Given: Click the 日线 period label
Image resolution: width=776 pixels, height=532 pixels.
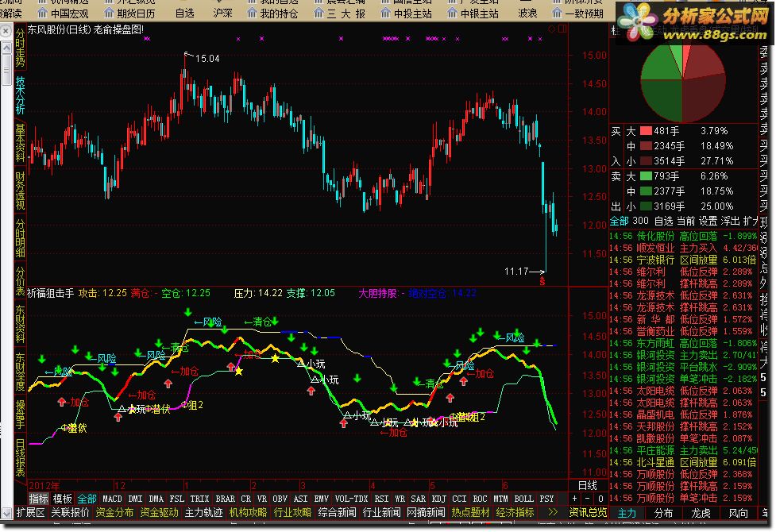Looking at the screenshot, I should tap(588, 485).
